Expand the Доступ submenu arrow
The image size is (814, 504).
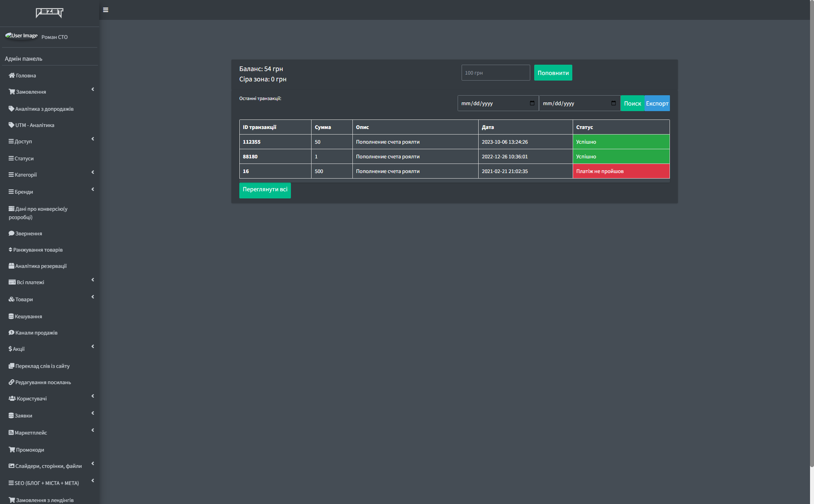click(x=93, y=139)
